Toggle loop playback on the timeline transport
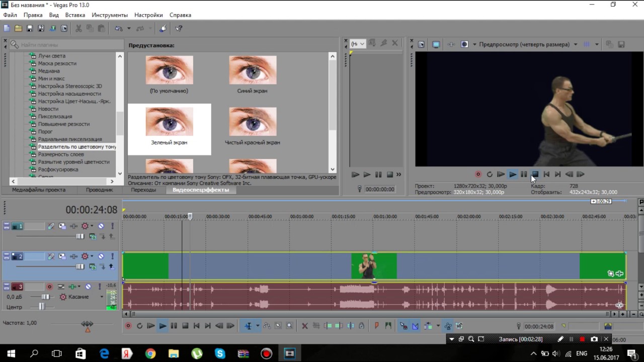 pyautogui.click(x=139, y=326)
